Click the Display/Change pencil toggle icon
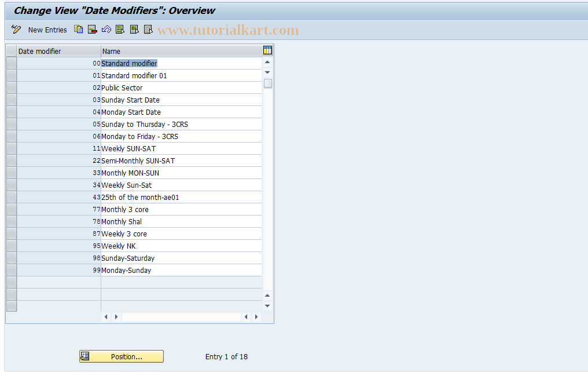Viewport: 588px width, 372px height. pyautogui.click(x=16, y=30)
